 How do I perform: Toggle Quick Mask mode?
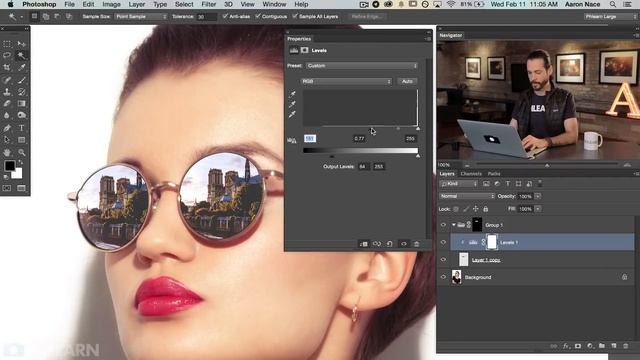click(7, 188)
